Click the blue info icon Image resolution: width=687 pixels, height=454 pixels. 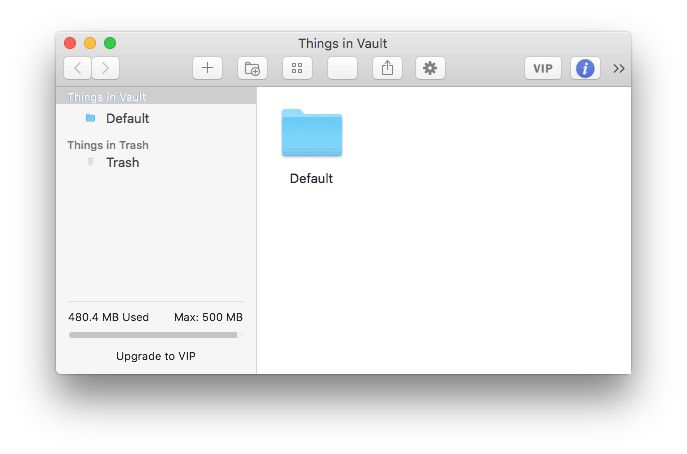pyautogui.click(x=585, y=68)
